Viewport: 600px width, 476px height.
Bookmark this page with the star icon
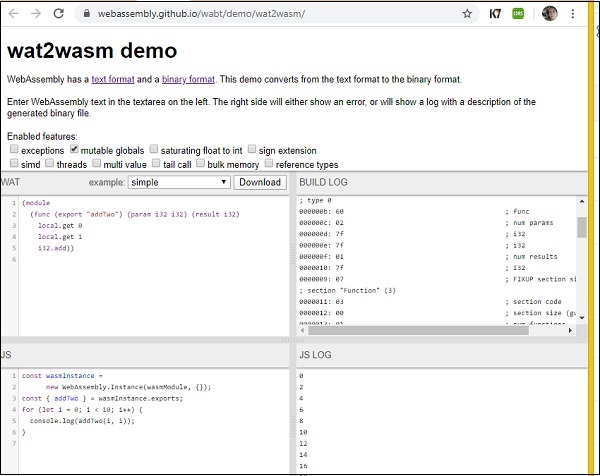467,14
